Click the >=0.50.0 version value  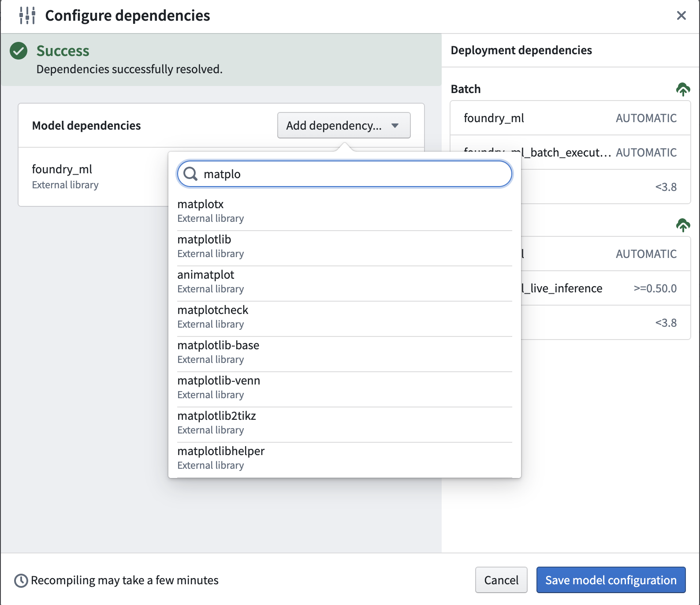tap(655, 288)
